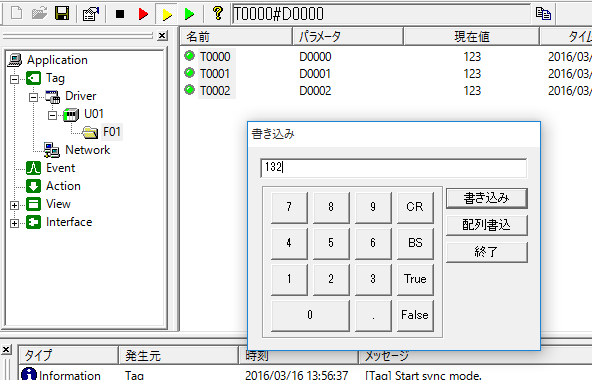This screenshot has height=380, width=592.
Task: Click keypad button 6
Action: pyautogui.click(x=373, y=243)
